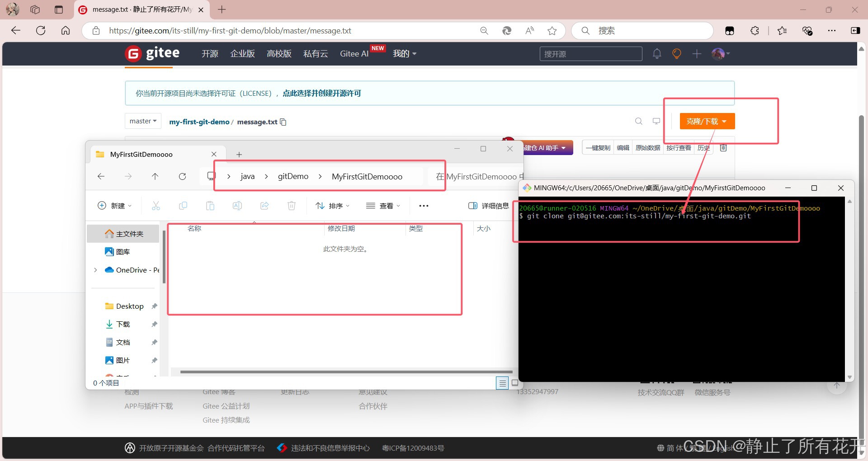Click the monitor icon beside the clone button
Viewport: 868px width, 461px height.
pos(656,121)
